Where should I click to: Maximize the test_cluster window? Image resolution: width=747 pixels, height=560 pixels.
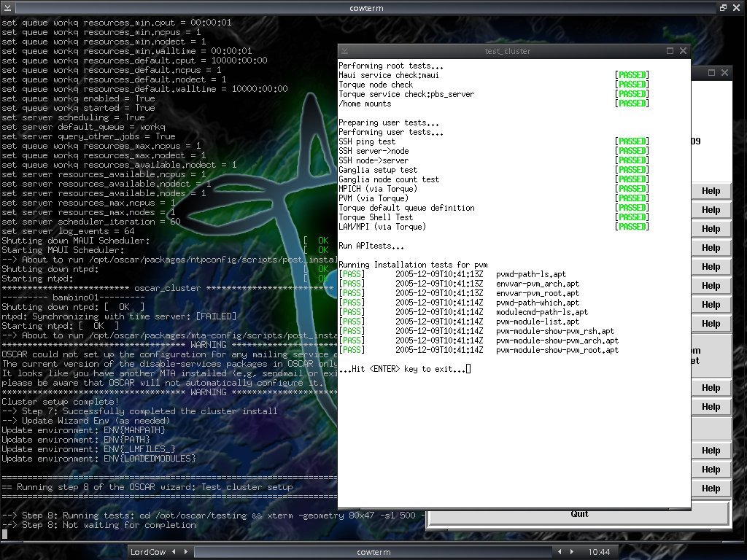click(x=670, y=51)
